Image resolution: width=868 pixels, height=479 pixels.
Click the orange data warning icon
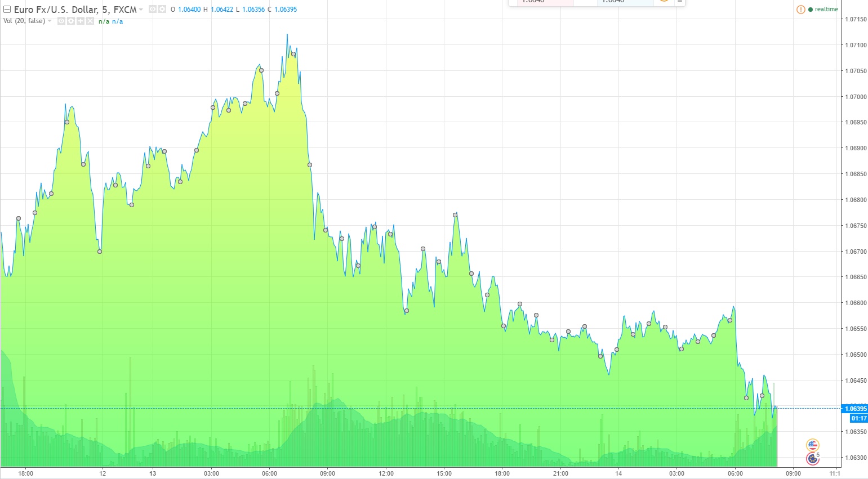800,10
